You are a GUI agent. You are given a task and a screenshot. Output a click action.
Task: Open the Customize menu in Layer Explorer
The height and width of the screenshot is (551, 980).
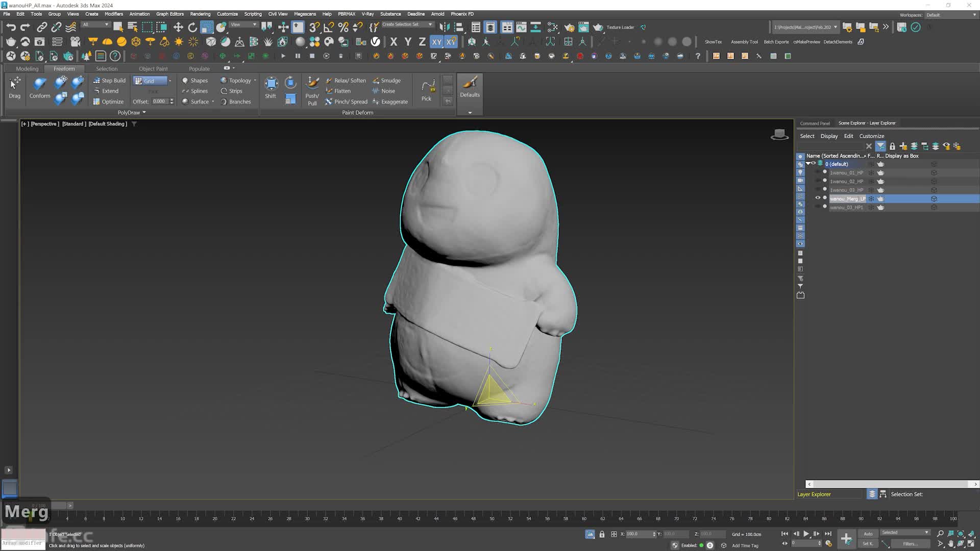pos(871,136)
